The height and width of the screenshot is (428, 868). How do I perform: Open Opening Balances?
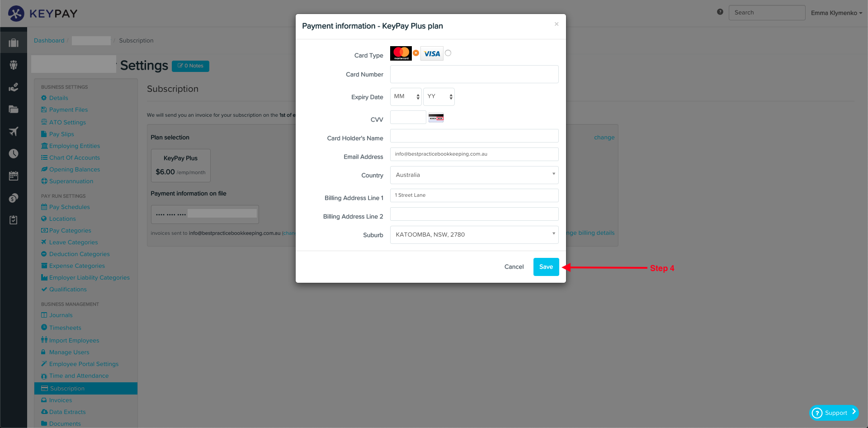(74, 169)
